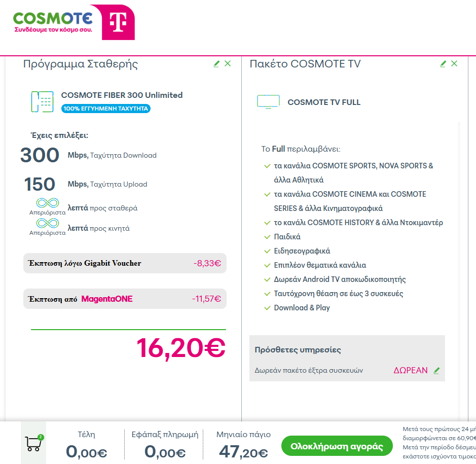Edit the Πρόγραμμα Σταθερής selection

tap(216, 64)
